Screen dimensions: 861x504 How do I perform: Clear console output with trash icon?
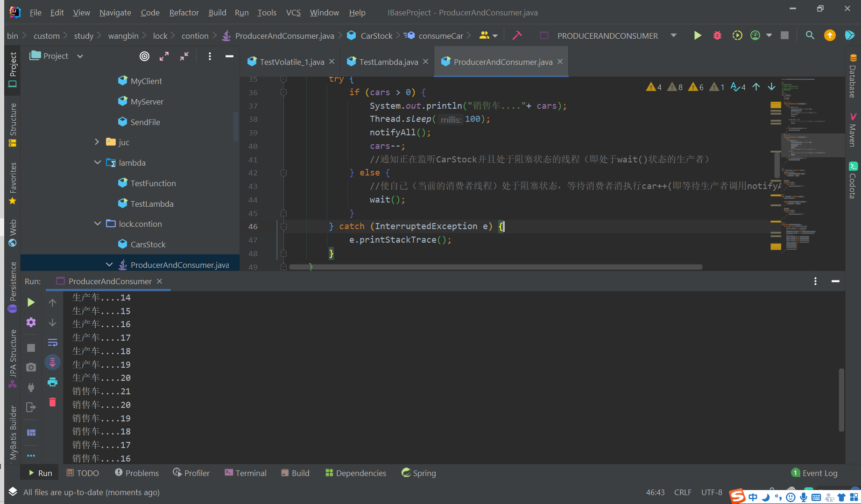click(x=52, y=402)
